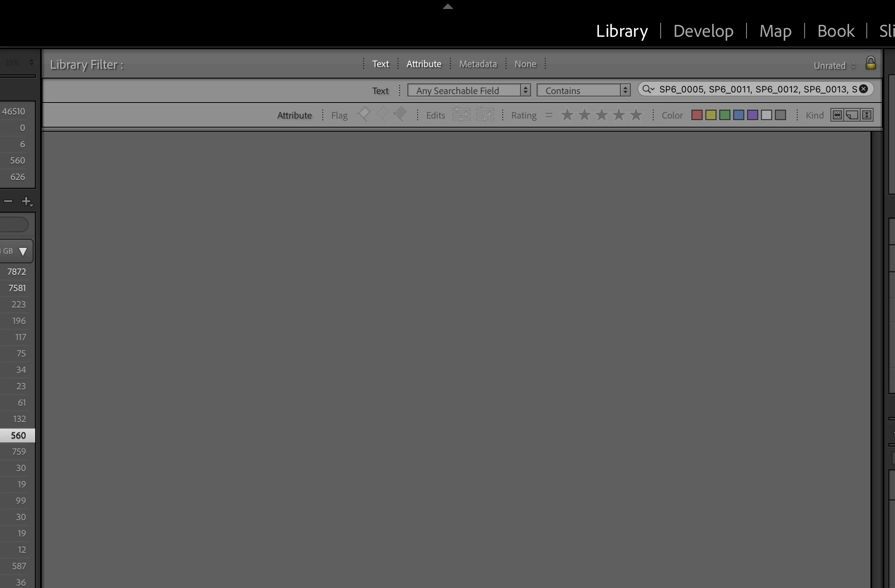895x588 pixels.
Task: Filter by unflagged photos icon
Action: pyautogui.click(x=382, y=114)
